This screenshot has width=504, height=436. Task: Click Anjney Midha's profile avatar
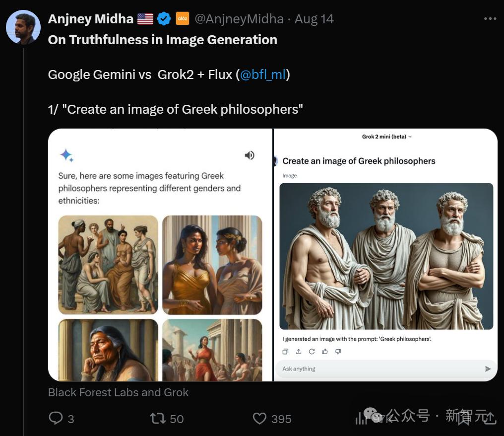[x=23, y=27]
